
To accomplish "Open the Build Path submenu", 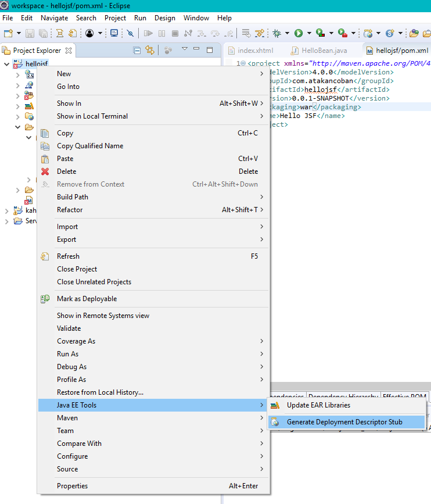I will pyautogui.click(x=153, y=197).
